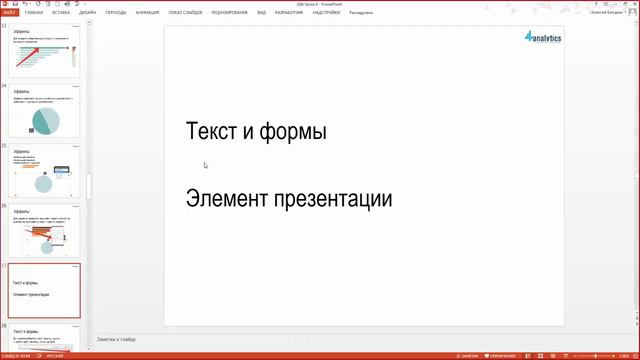Switch to Slide Sorter view icon

(x=540, y=356)
